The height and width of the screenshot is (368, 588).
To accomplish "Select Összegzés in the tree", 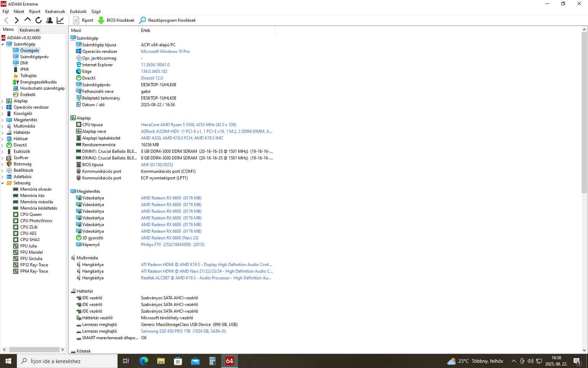I will (29, 50).
